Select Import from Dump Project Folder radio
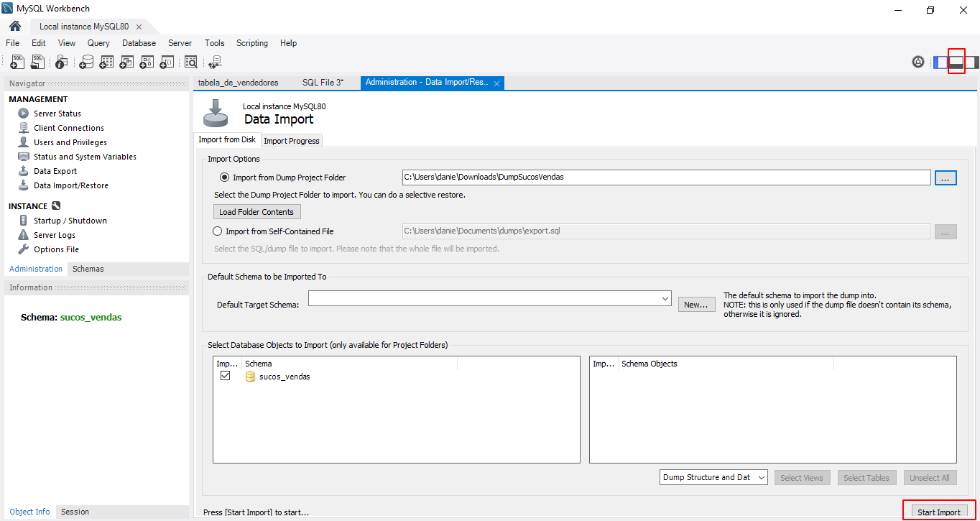The image size is (980, 521). point(225,177)
